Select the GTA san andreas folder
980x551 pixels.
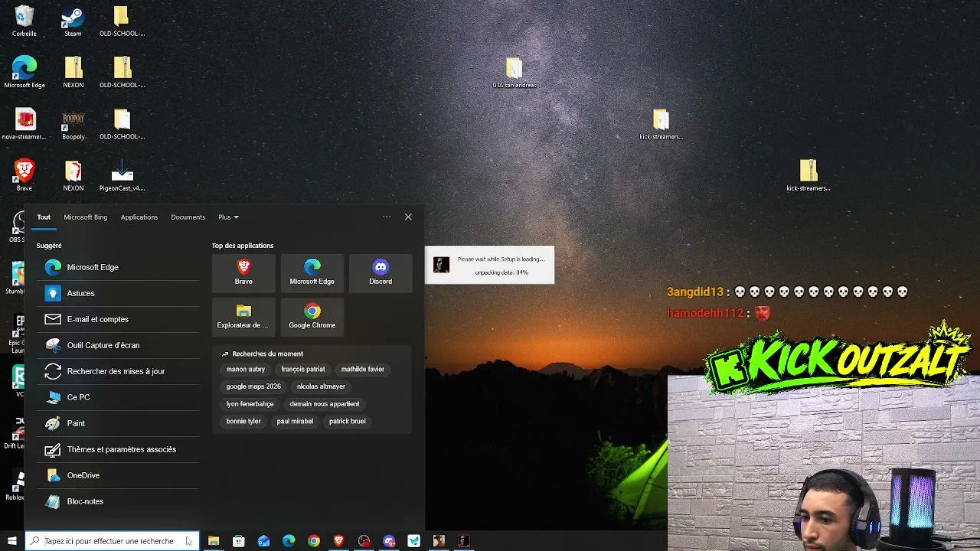tap(514, 73)
